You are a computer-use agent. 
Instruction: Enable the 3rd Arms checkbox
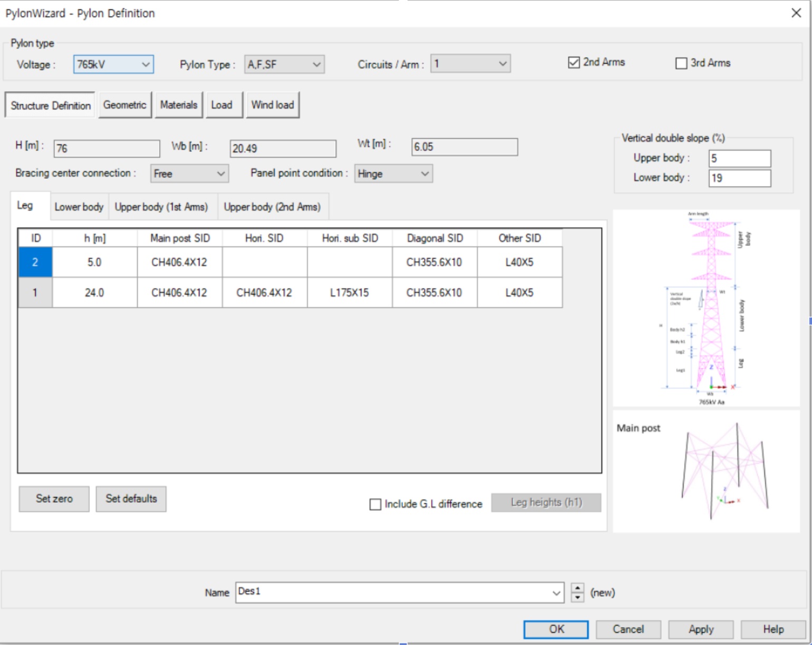(x=681, y=63)
